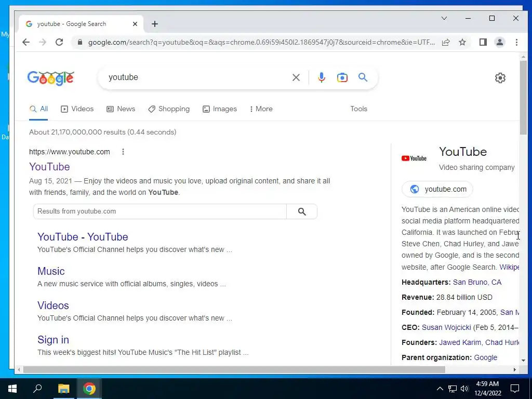Search by voice with microphone icon

pyautogui.click(x=321, y=77)
